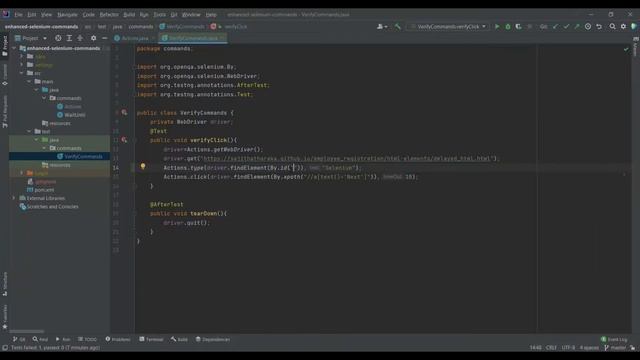
Task: Open the File menu
Action: pos(18,15)
